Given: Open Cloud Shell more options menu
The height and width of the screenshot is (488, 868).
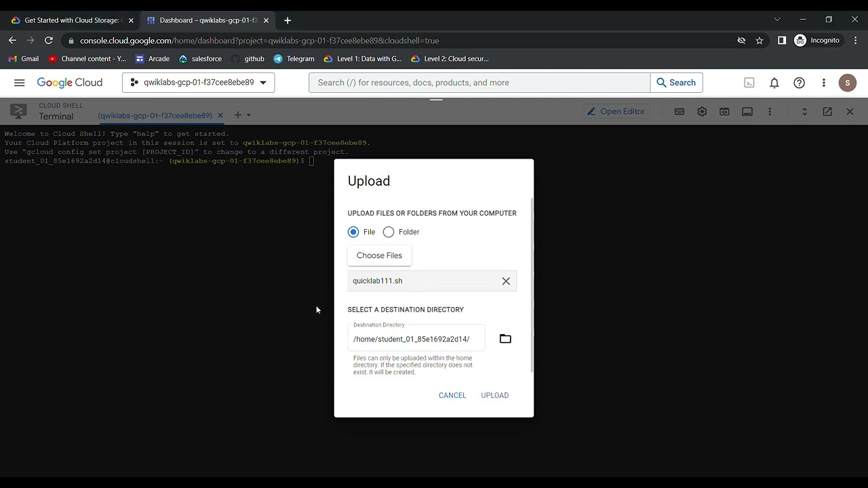Looking at the screenshot, I should point(770,112).
